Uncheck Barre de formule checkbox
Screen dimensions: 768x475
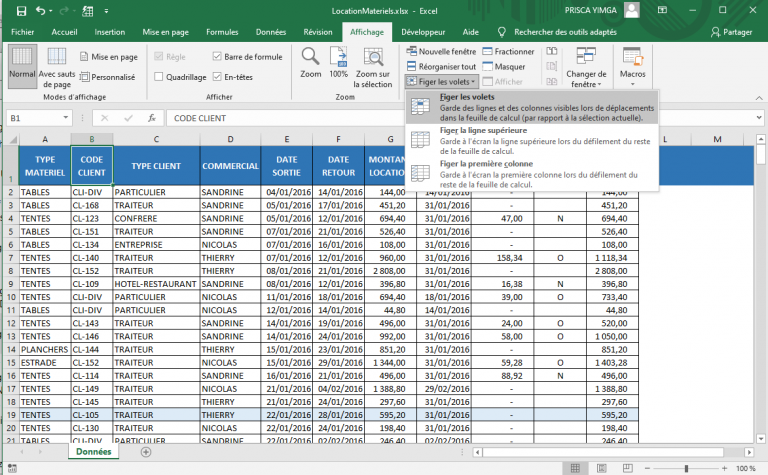point(218,57)
